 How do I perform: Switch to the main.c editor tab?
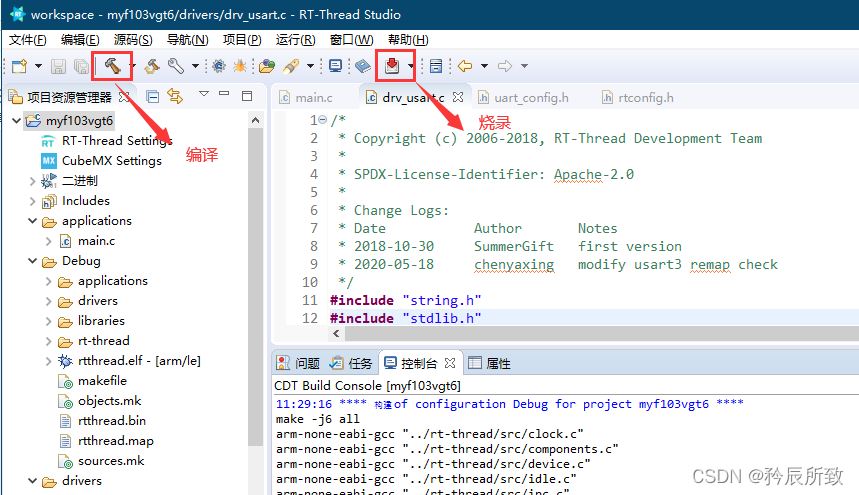click(x=306, y=97)
